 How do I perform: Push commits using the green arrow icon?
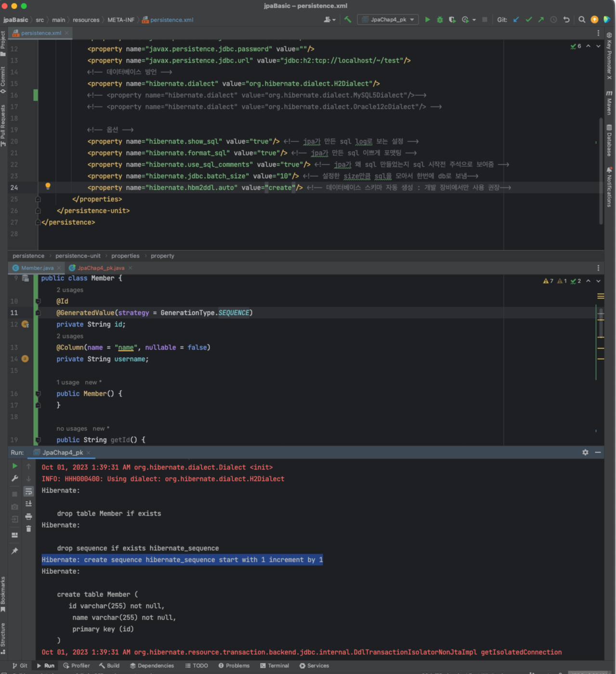(541, 20)
